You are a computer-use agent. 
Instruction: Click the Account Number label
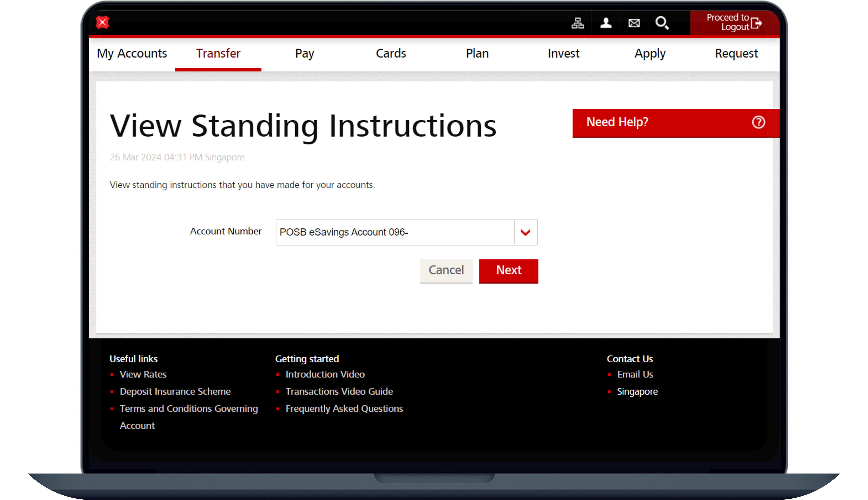click(225, 231)
